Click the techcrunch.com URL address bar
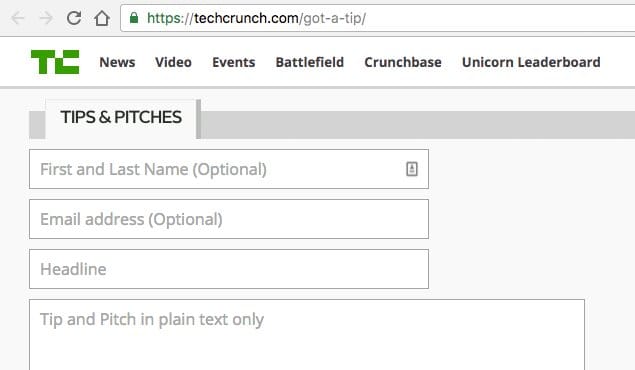Viewport: 635px width, 370px height. pyautogui.click(x=378, y=18)
